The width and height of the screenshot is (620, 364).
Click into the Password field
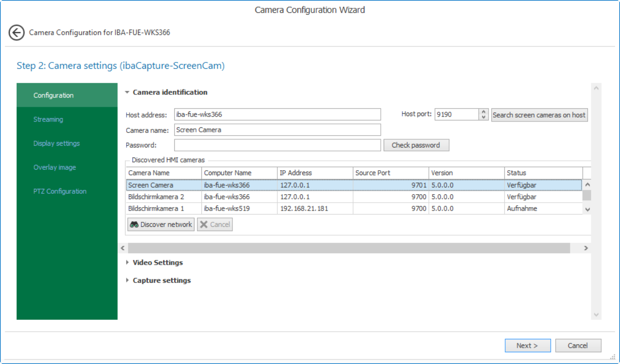pyautogui.click(x=277, y=145)
